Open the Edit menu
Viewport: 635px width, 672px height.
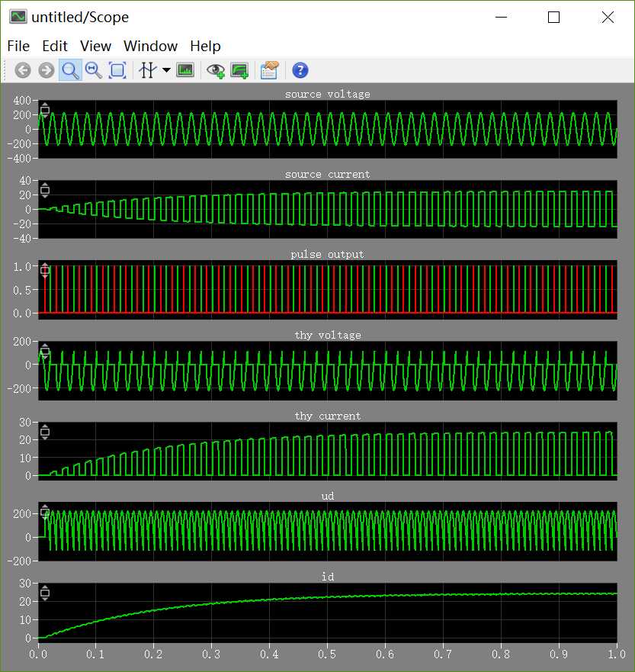(55, 46)
